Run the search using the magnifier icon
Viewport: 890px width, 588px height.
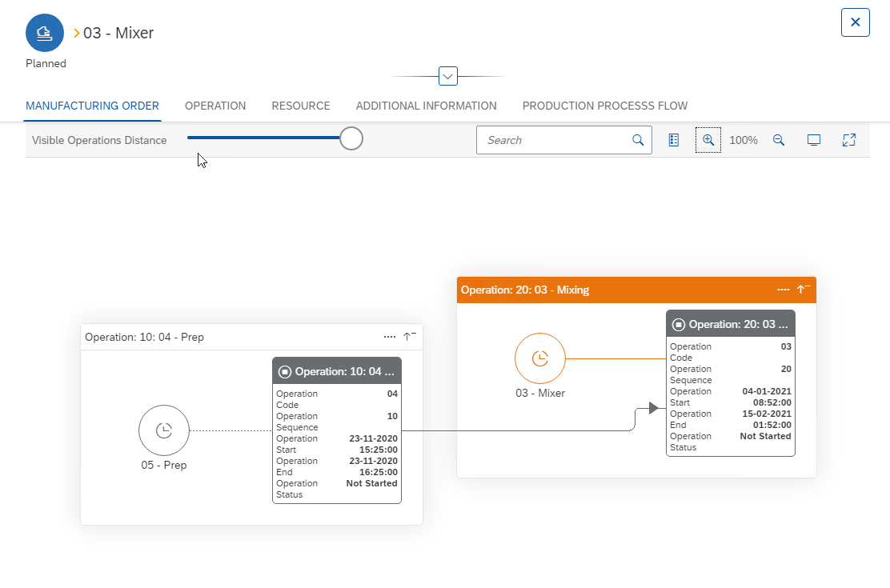(x=638, y=140)
